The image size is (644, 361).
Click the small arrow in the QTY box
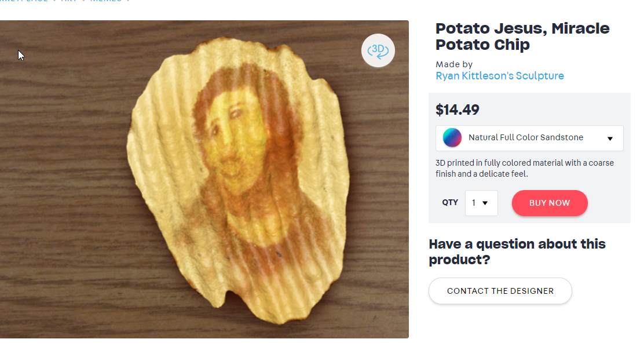coord(485,203)
